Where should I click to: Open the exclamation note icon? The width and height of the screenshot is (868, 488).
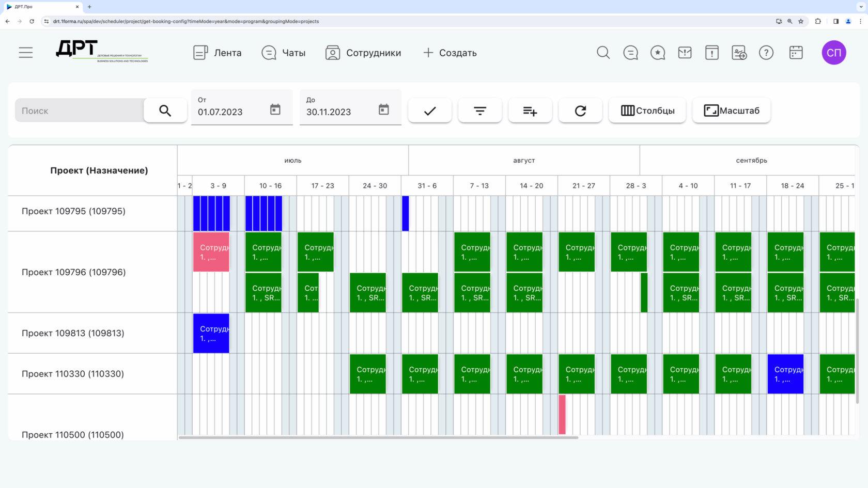tap(712, 53)
